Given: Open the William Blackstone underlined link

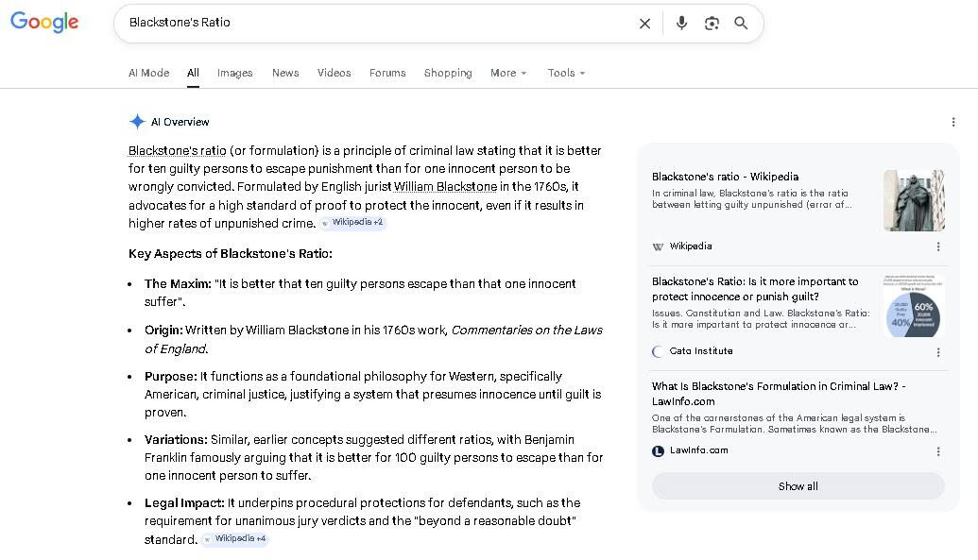Looking at the screenshot, I should coord(445,186).
